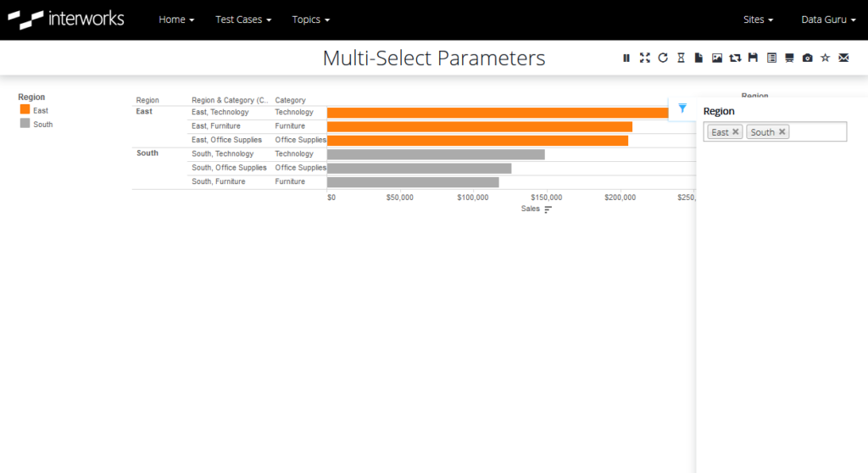Click the star favorite icon
The image size is (868, 473).
pos(826,58)
